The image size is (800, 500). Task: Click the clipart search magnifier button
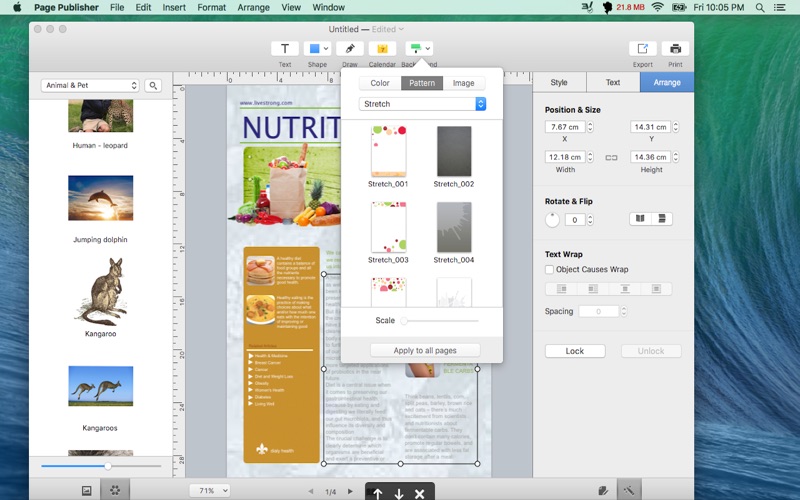pos(153,86)
